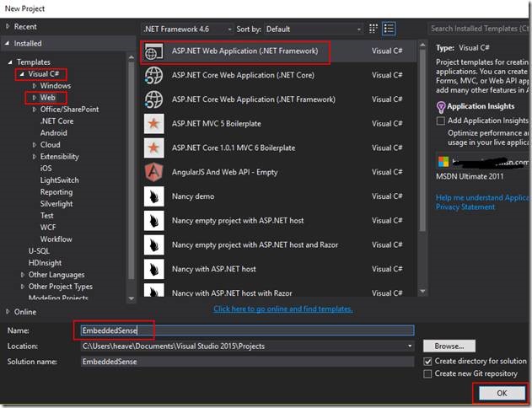Expand the Online section
The image size is (532, 408).
pos(8,312)
